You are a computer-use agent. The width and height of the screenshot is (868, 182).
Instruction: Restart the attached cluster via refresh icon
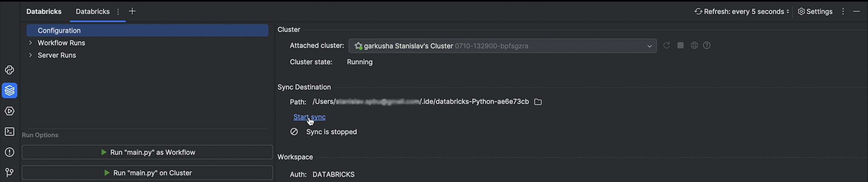pyautogui.click(x=666, y=45)
